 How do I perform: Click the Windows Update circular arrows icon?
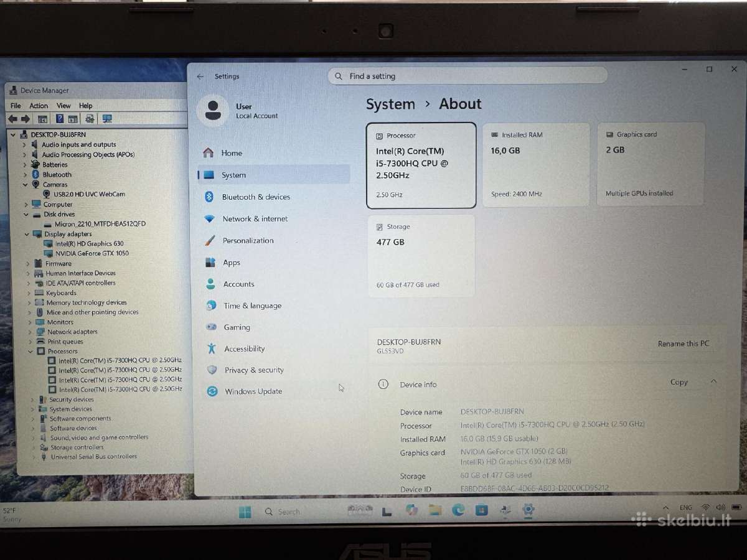(212, 391)
